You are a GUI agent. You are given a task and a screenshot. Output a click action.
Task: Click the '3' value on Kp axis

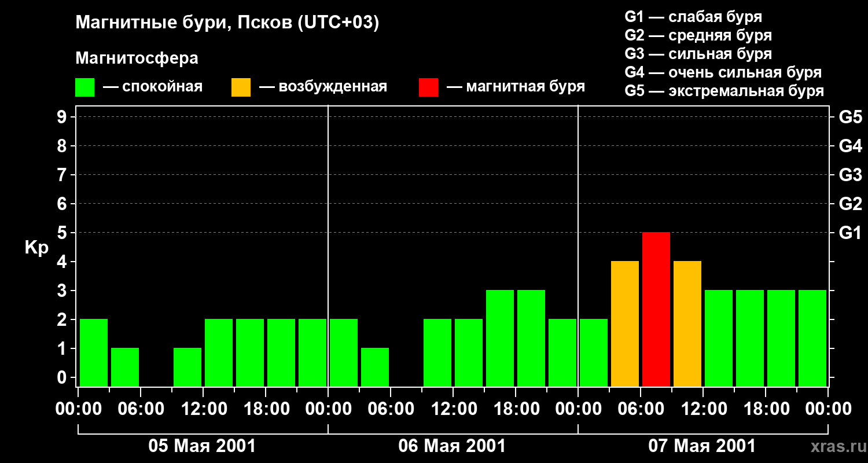coord(63,291)
